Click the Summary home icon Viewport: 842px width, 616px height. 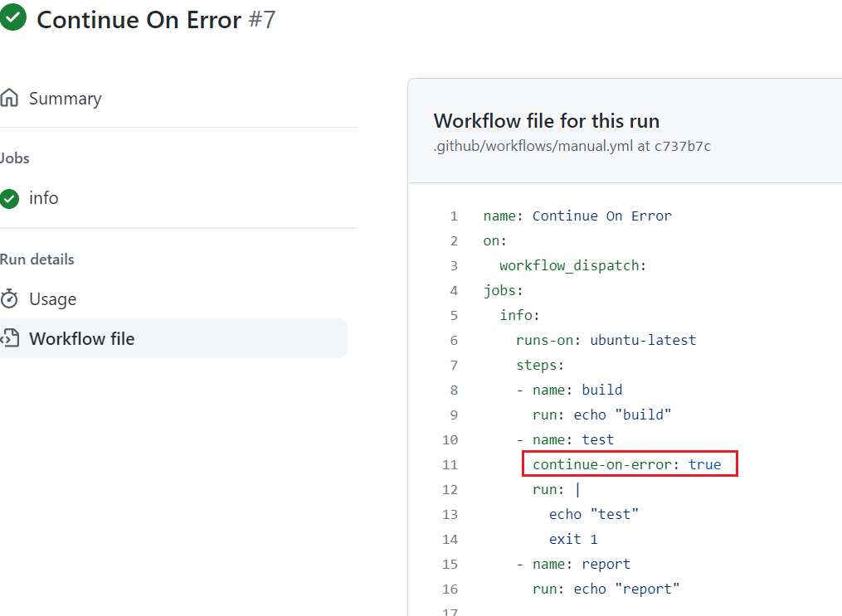click(x=9, y=98)
